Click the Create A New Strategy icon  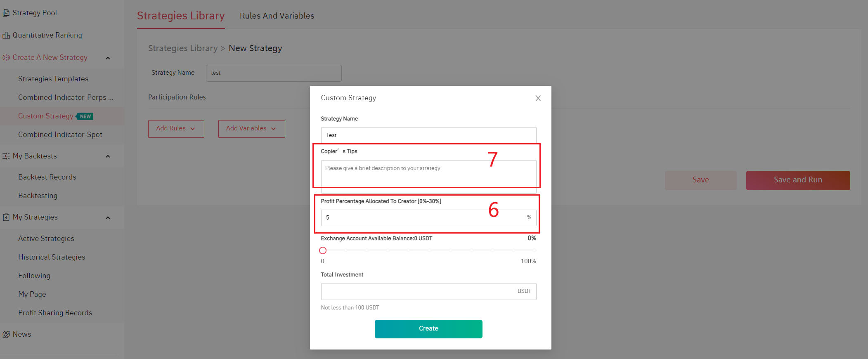tap(6, 58)
